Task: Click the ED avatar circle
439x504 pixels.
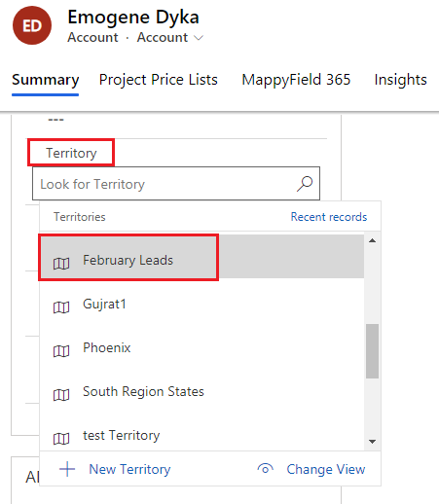Action: [x=32, y=25]
